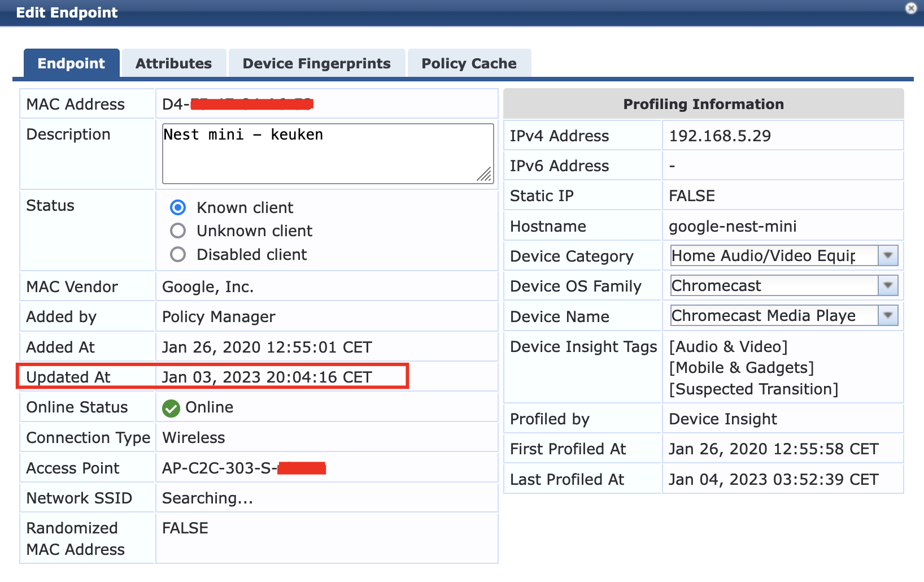Viewport: 924px width, 582px height.
Task: Open the Policy Cache tab
Action: click(x=468, y=63)
